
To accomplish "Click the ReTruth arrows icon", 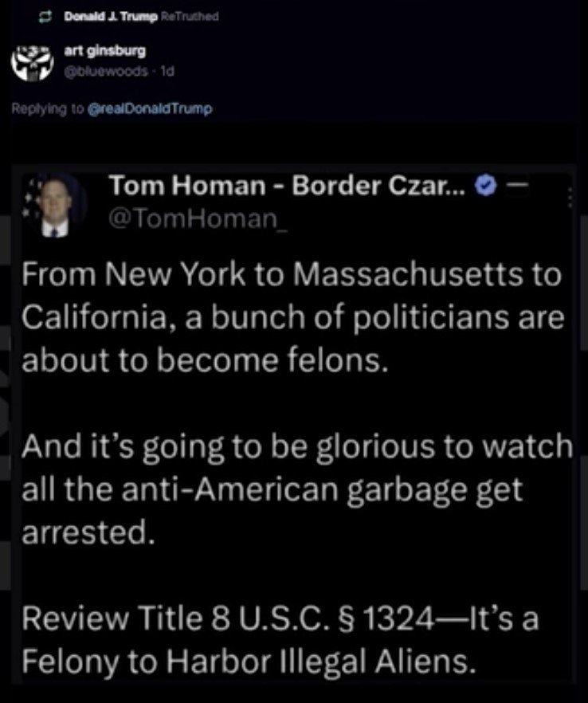I will pyautogui.click(x=45, y=17).
